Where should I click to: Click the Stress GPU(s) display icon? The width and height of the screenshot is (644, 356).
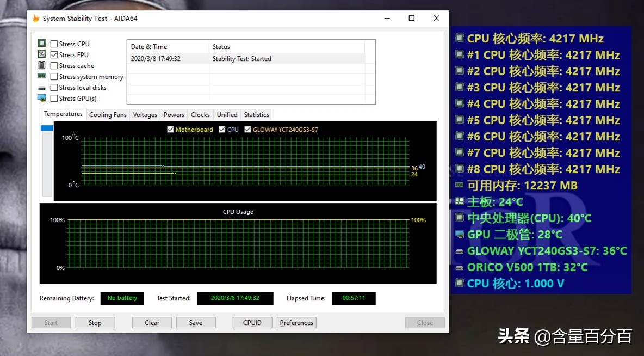pos(41,97)
